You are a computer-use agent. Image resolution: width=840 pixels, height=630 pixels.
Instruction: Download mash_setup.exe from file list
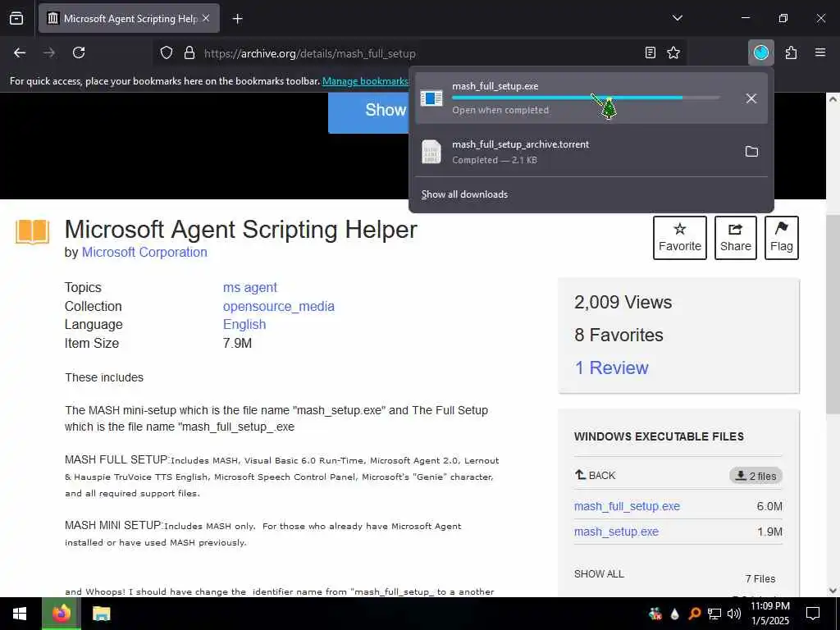click(x=616, y=532)
